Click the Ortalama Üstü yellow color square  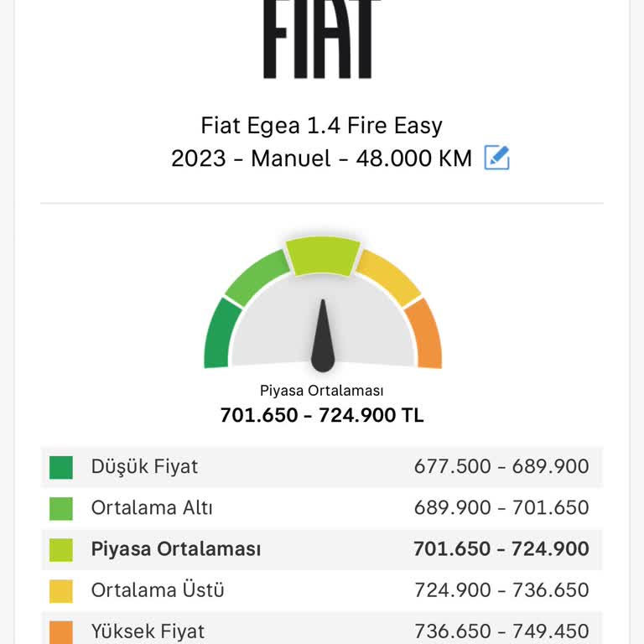(x=61, y=591)
